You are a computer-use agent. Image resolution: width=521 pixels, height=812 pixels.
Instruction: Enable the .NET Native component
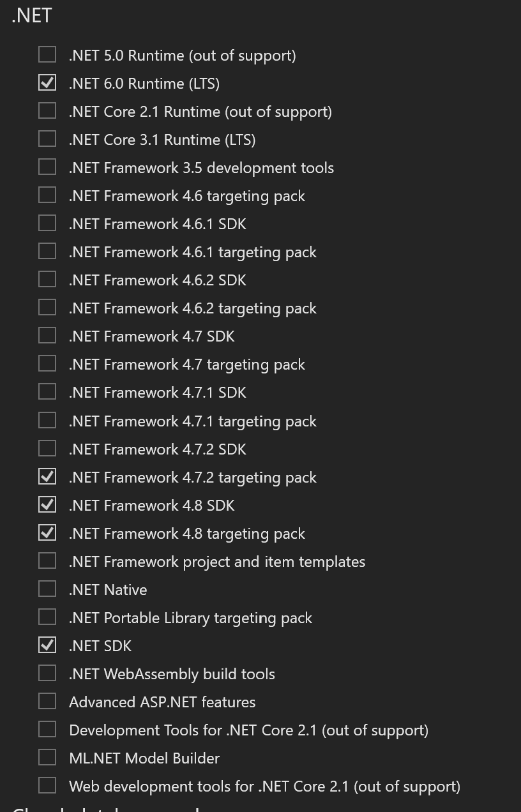(x=47, y=589)
